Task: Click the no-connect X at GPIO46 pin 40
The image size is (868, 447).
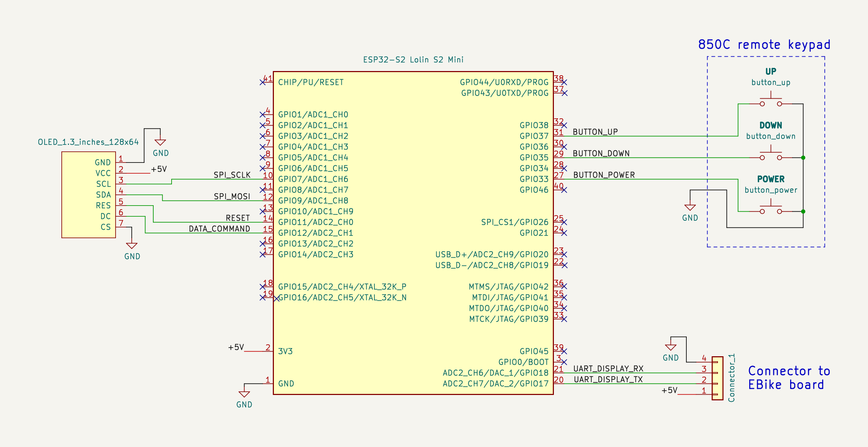Action: tap(564, 190)
